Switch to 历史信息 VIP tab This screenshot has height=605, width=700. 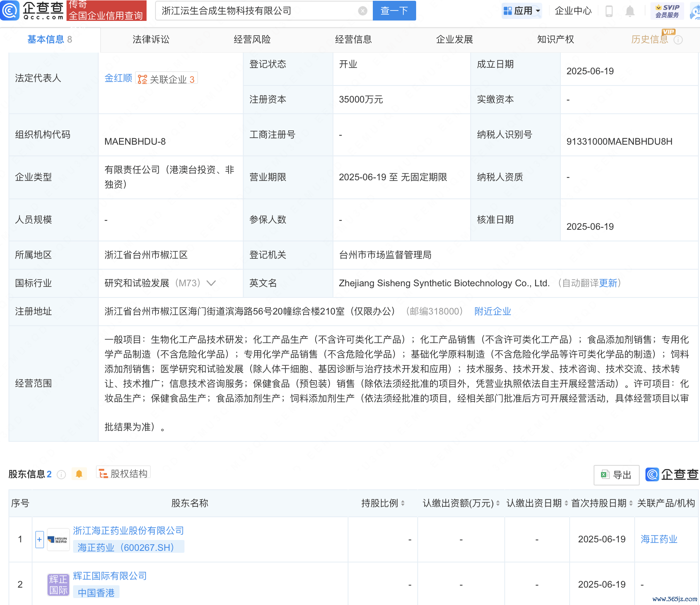[x=650, y=39]
